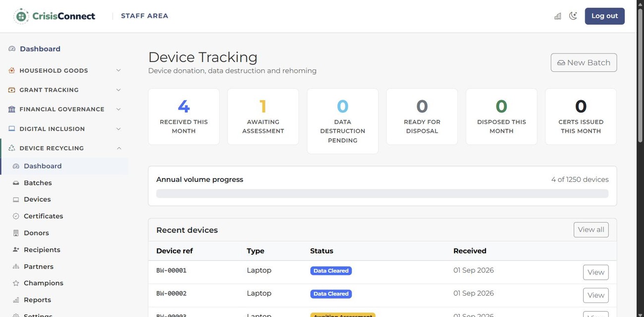644x317 pixels.
Task: Click the Champions star icon
Action: [x=16, y=283]
